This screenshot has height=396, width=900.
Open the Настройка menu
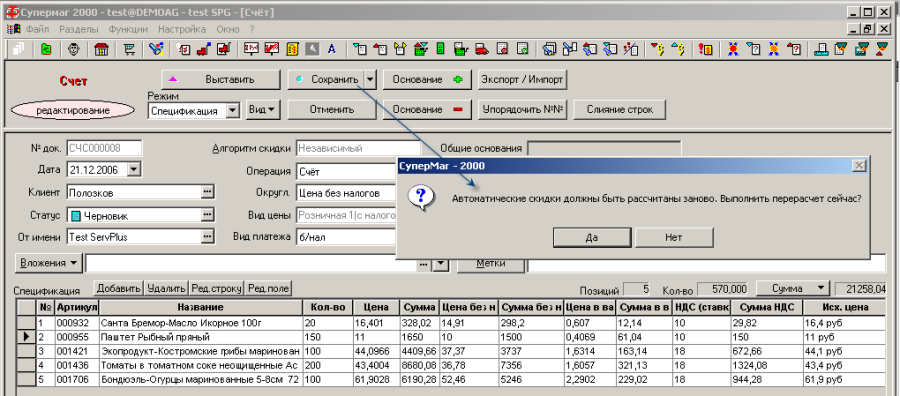(182, 29)
